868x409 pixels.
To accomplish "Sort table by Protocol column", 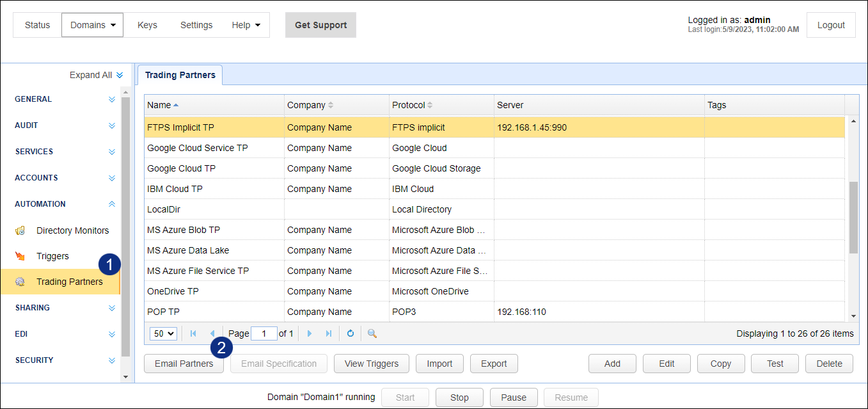I will click(x=441, y=105).
